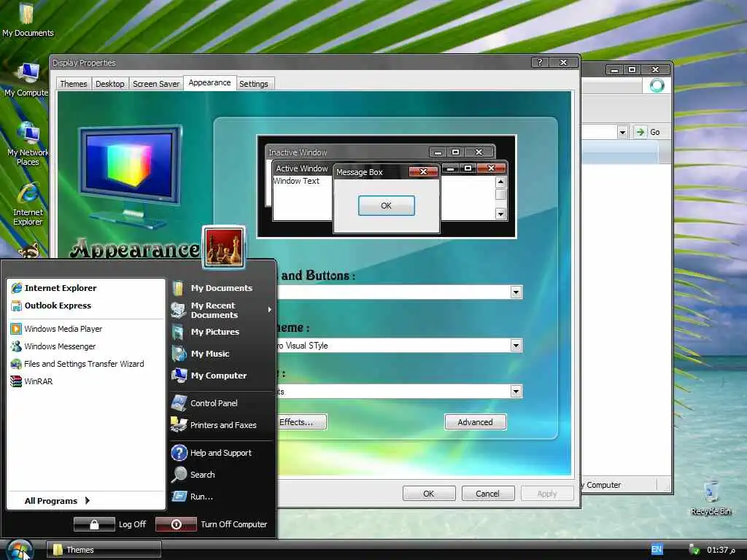Viewport: 747px width, 560px height.
Task: Click Active Window title in preview
Action: coord(301,168)
